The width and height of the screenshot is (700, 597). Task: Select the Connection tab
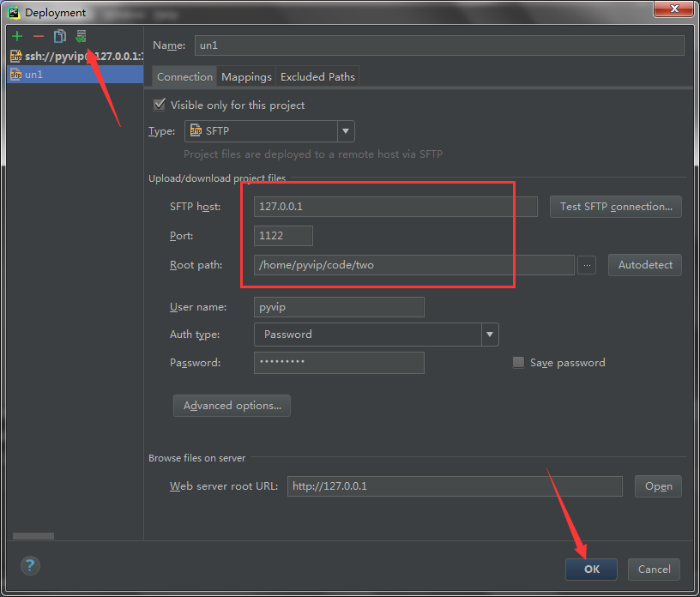click(184, 76)
